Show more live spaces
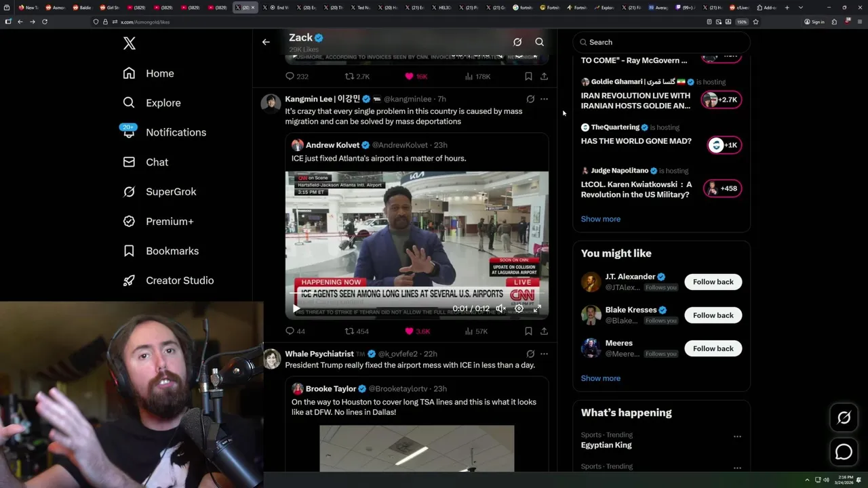This screenshot has width=868, height=488. point(601,219)
